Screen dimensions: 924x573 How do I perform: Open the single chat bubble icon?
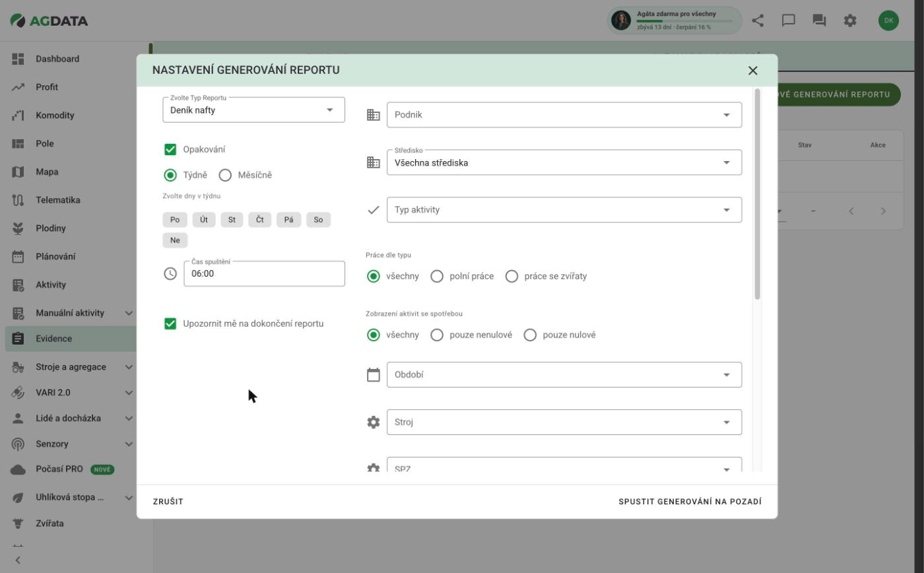coord(788,20)
